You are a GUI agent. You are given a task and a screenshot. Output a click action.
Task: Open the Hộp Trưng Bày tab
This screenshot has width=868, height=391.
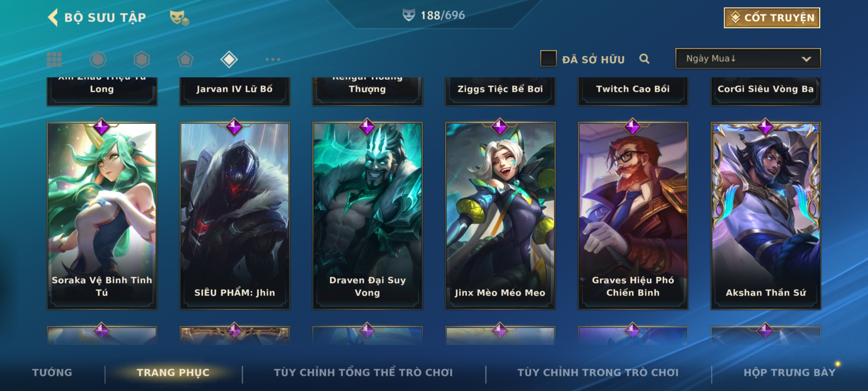(790, 373)
